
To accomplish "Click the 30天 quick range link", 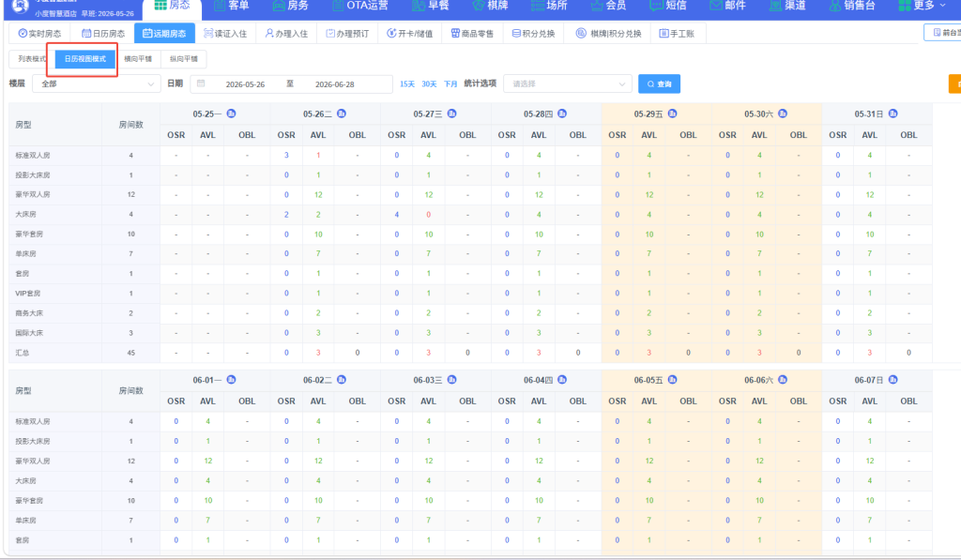I will [x=429, y=83].
